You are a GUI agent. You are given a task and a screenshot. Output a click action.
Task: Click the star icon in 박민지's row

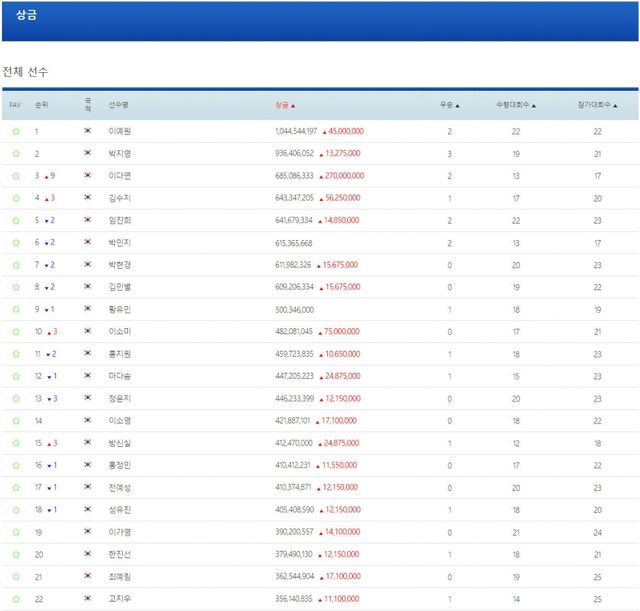[15, 243]
